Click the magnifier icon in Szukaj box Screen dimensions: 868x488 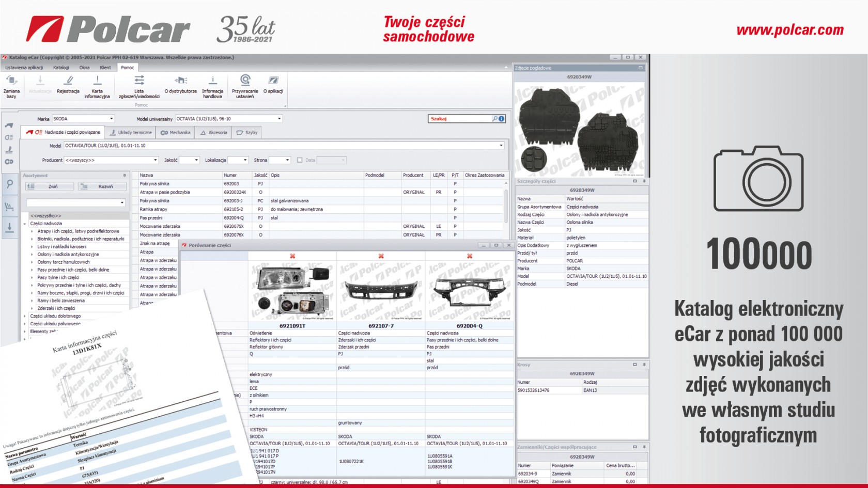click(494, 119)
